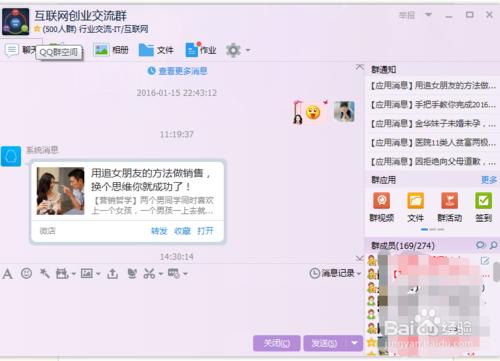Open the 作业 homework tab
The height and width of the screenshot is (361, 500).
(201, 50)
